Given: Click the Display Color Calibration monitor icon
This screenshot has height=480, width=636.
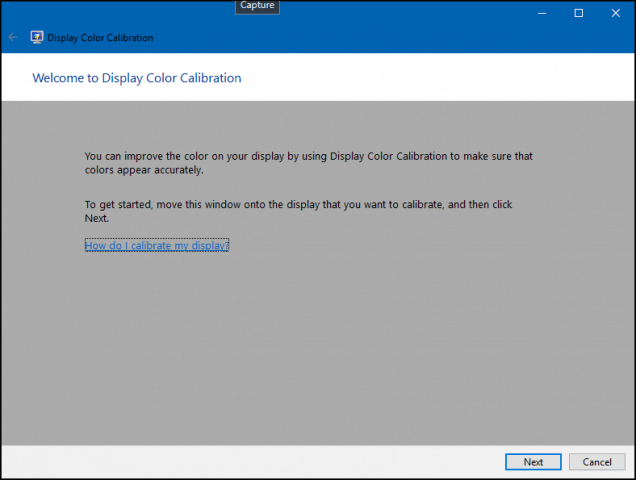Looking at the screenshot, I should 37,37.
